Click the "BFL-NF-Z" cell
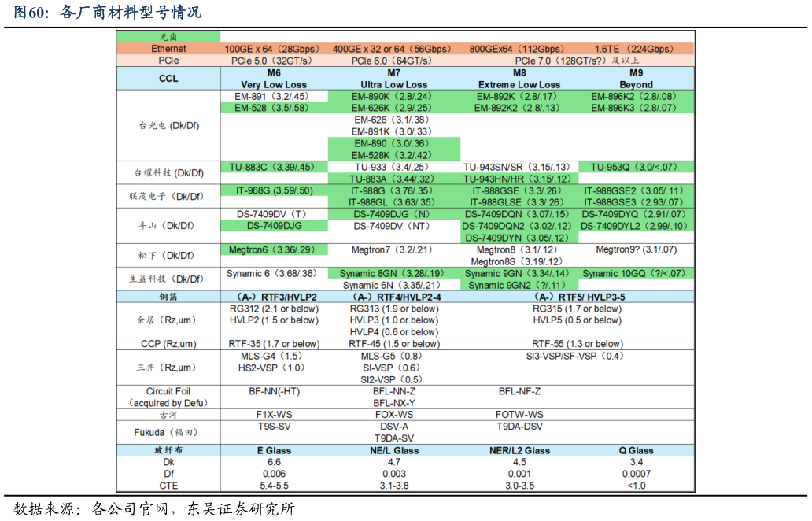 519,391
